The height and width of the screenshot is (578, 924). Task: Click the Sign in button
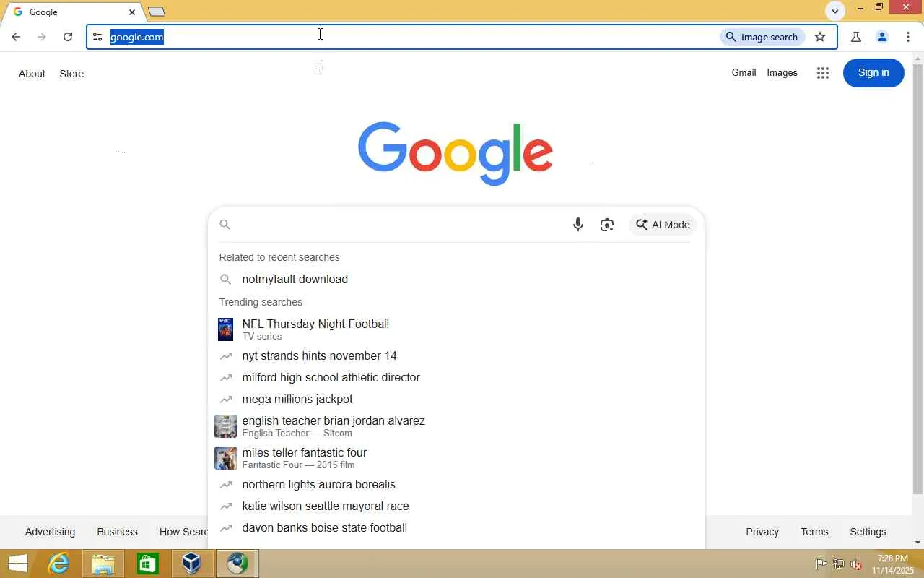pos(873,72)
